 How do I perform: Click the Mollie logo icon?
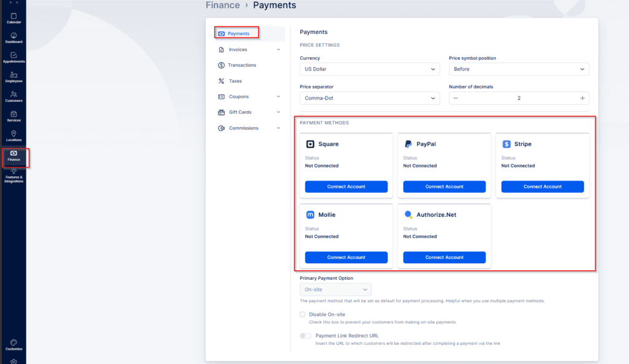click(x=310, y=215)
